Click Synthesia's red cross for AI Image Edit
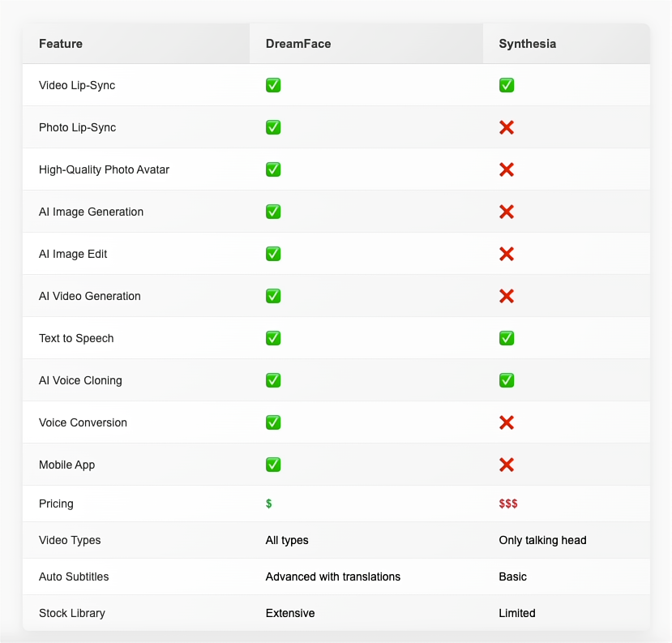The height and width of the screenshot is (643, 672). (x=507, y=254)
